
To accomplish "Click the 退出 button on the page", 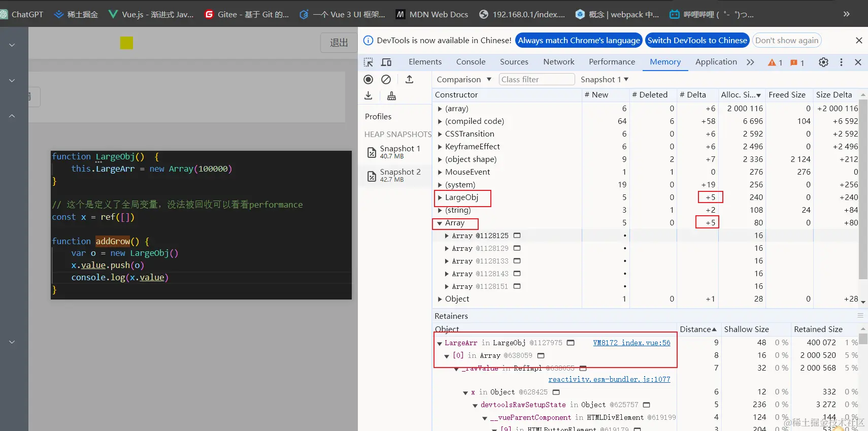I will coord(339,43).
